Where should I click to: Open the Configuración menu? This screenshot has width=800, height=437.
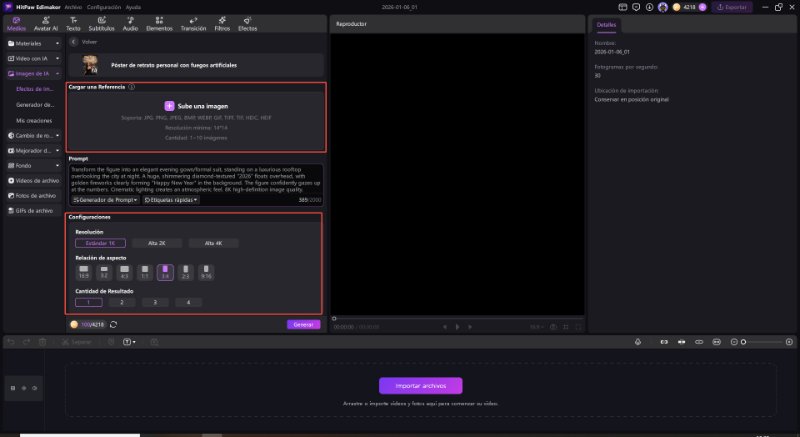(x=103, y=6)
